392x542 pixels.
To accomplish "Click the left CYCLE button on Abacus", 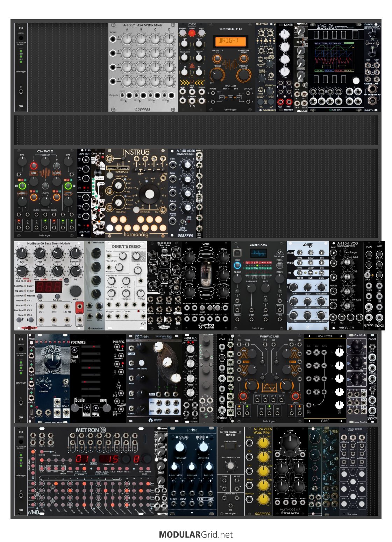I will pos(243,397).
